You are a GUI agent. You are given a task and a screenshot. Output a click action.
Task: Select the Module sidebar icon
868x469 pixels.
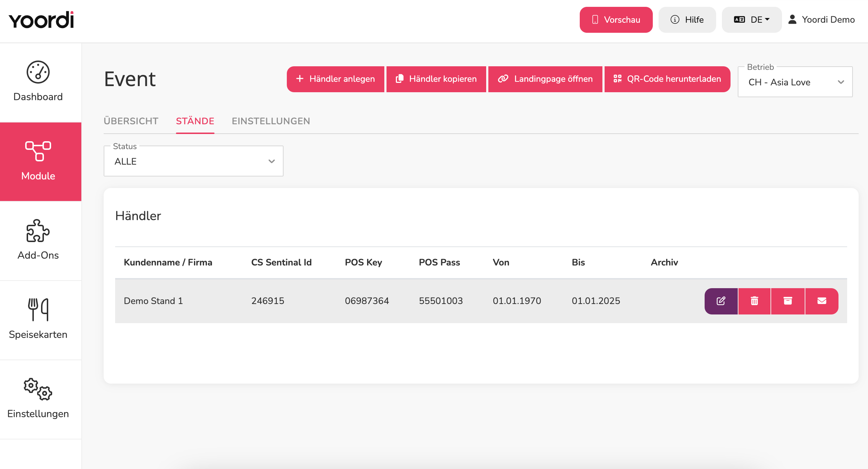[38, 151]
